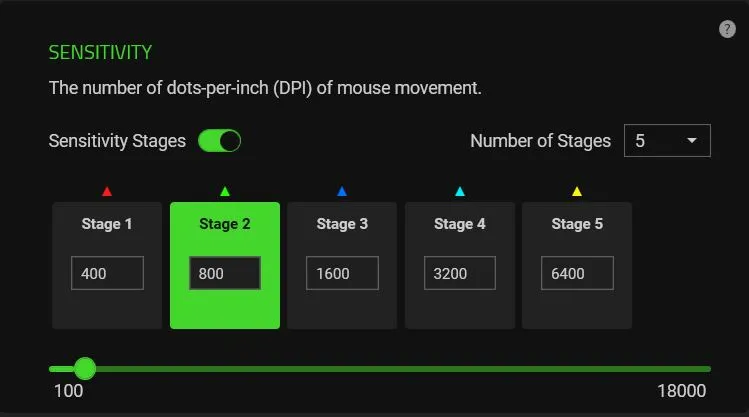Click the Stage 5 DPI field showing 6400
The width and height of the screenshot is (749, 417).
(x=578, y=273)
